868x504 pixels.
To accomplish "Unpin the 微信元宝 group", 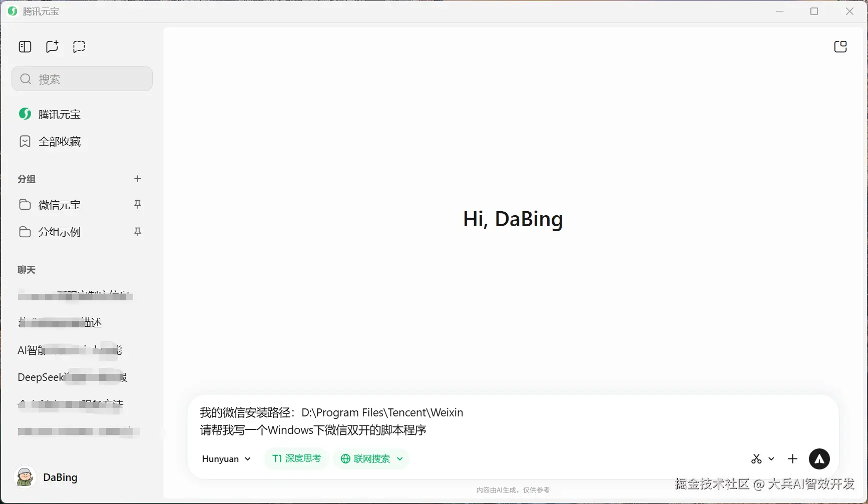I will tap(138, 204).
